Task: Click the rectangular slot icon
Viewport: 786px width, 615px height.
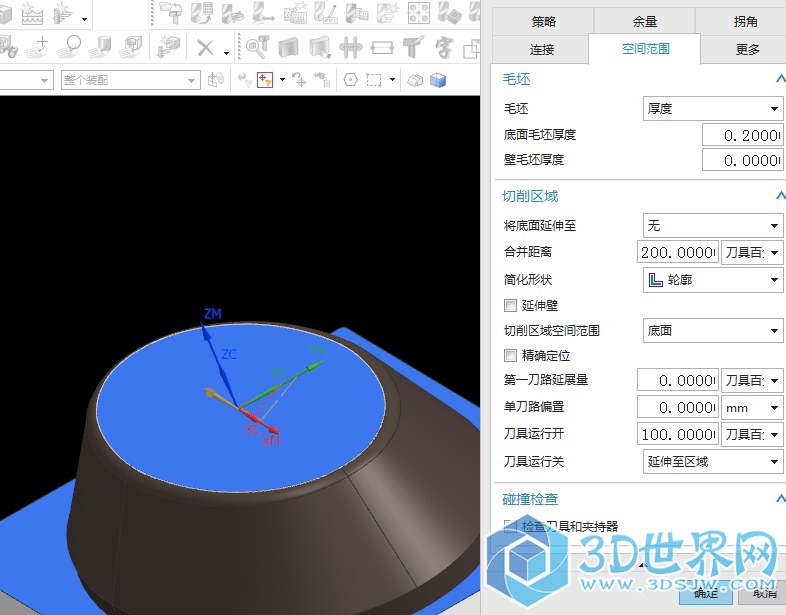Action: pos(382,48)
